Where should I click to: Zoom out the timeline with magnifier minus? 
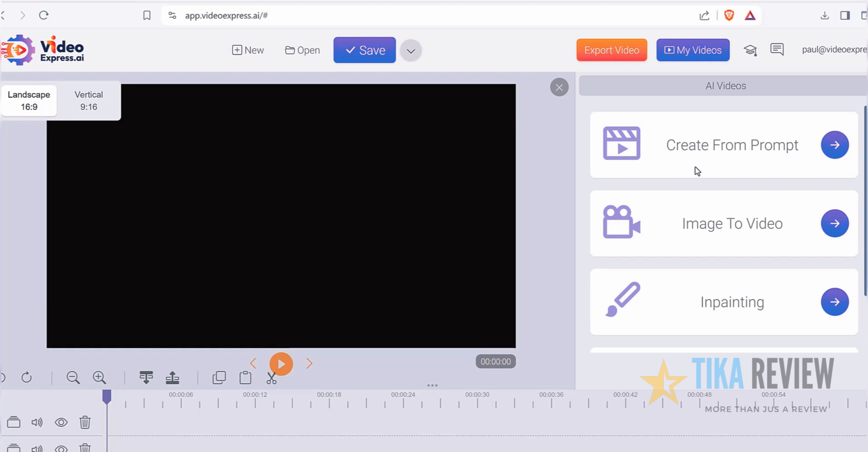pyautogui.click(x=73, y=377)
